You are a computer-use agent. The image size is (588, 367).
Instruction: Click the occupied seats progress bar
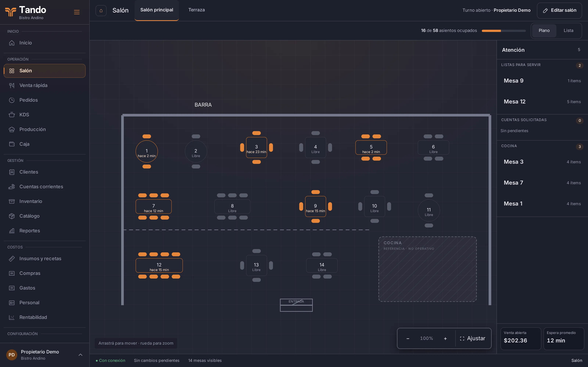pos(504,31)
